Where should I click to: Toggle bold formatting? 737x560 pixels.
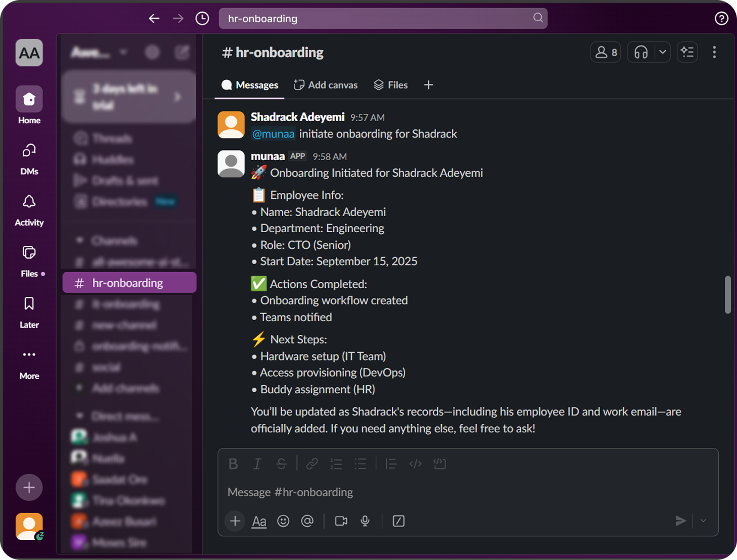pyautogui.click(x=233, y=464)
